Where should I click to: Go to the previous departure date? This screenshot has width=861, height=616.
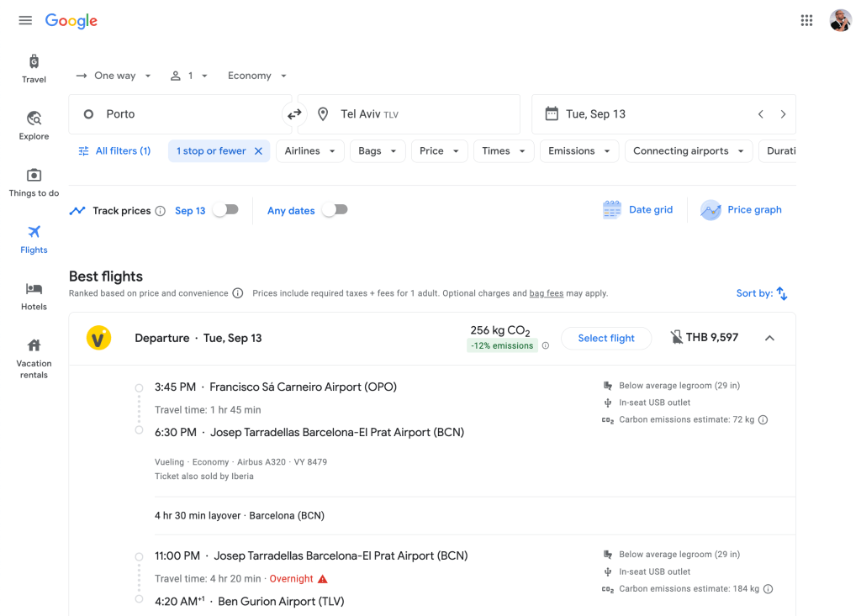pos(760,114)
